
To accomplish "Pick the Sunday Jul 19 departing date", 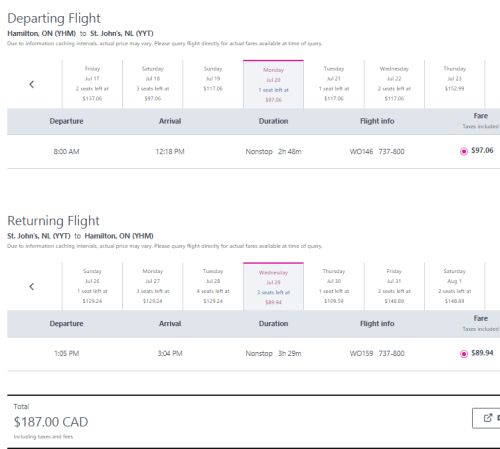I will pos(213,84).
